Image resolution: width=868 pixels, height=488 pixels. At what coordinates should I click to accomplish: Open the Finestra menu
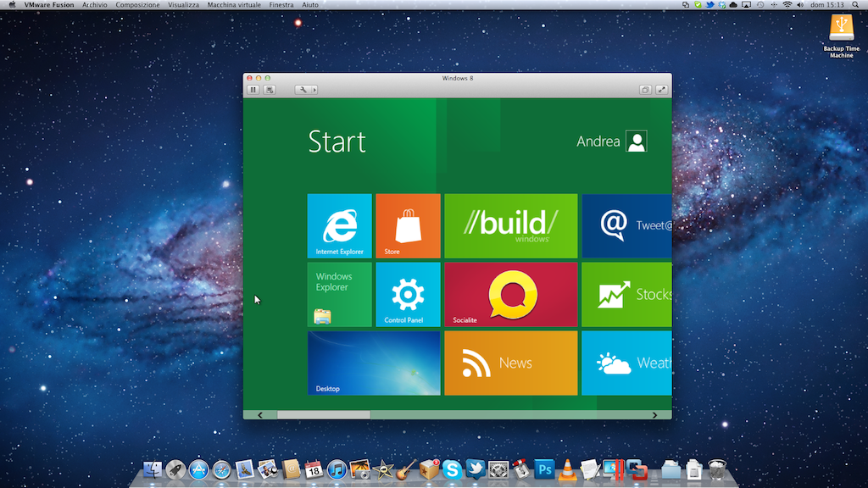point(281,5)
